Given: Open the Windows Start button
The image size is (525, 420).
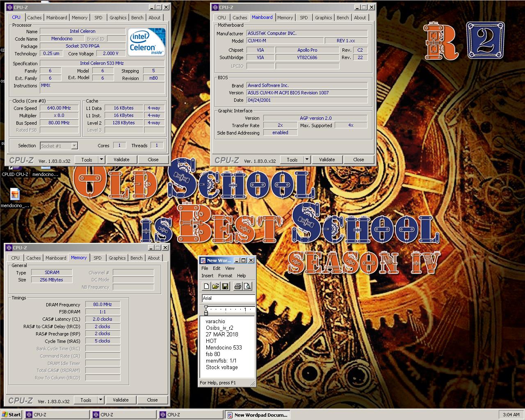Looking at the screenshot, I should (x=11, y=415).
